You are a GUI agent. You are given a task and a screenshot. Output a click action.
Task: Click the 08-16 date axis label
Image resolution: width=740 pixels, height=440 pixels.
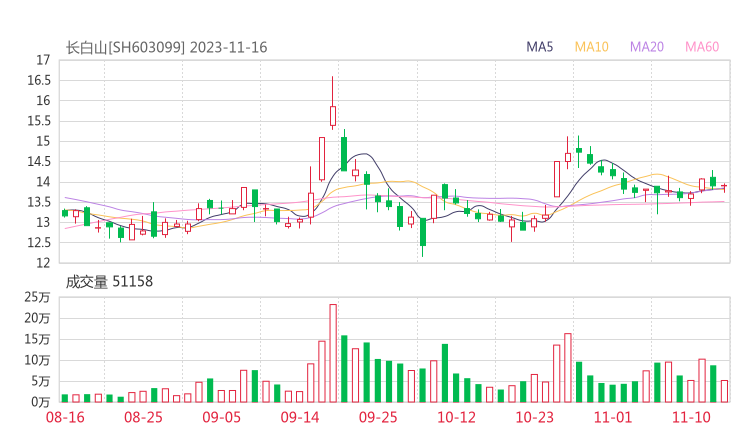[65, 417]
